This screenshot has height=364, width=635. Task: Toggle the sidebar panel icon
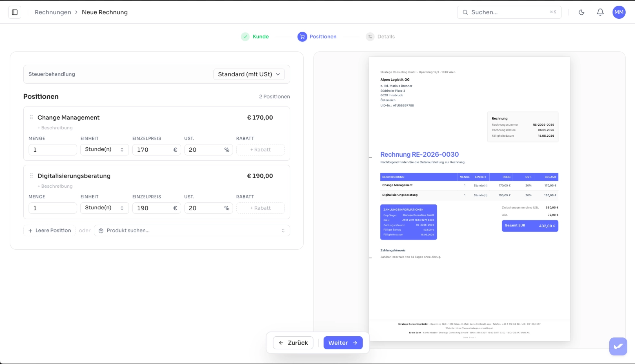pyautogui.click(x=15, y=12)
